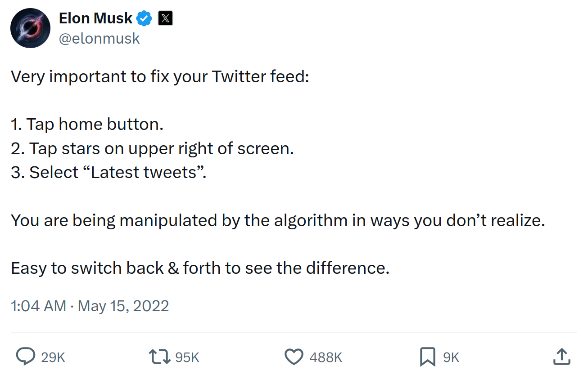The image size is (588, 375).
Task: Click the reply speech bubble icon
Action: 26,357
